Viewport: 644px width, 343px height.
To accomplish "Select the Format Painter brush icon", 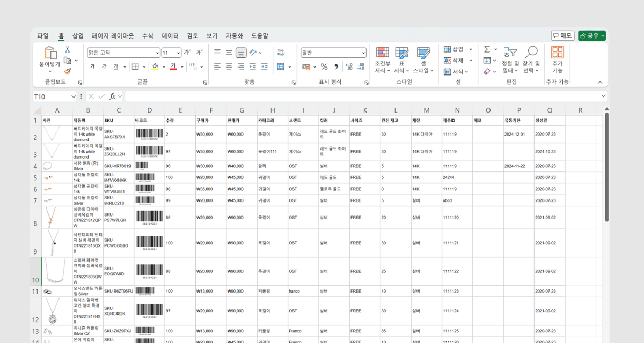I will coord(68,71).
